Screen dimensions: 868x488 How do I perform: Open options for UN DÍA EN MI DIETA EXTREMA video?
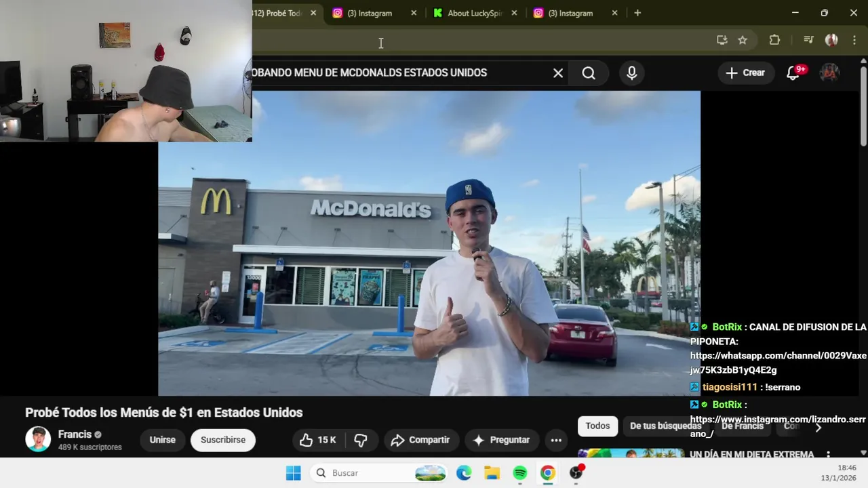pyautogui.click(x=828, y=454)
